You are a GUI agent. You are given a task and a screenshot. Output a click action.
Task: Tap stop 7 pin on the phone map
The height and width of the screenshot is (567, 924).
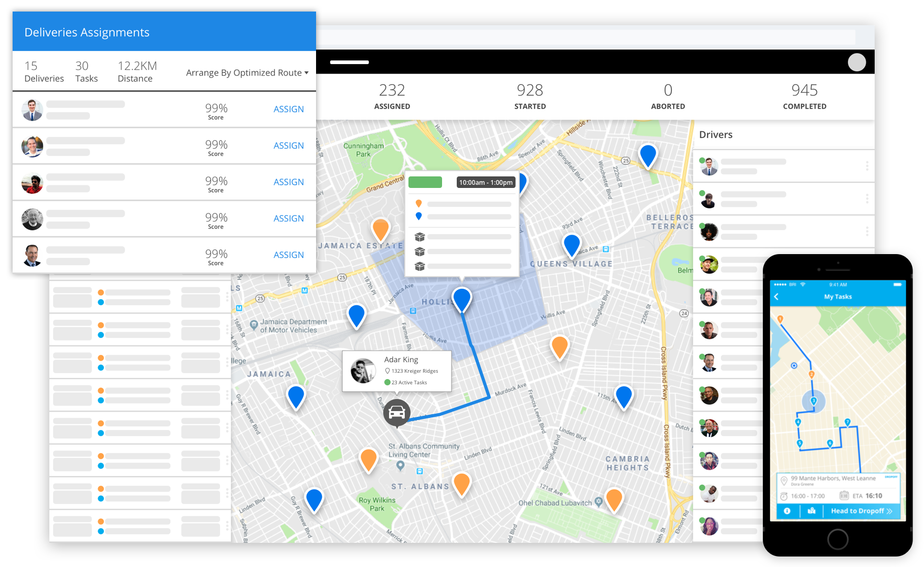pyautogui.click(x=847, y=422)
